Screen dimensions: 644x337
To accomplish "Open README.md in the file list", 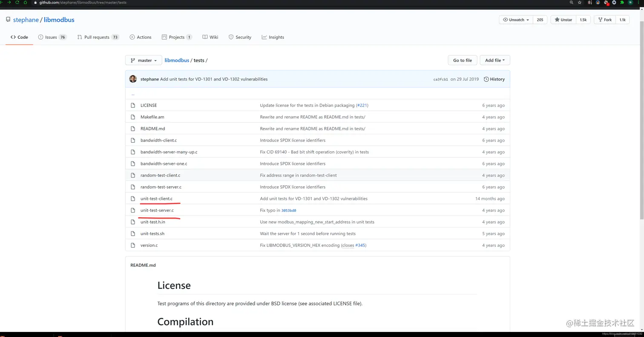I will (152, 129).
